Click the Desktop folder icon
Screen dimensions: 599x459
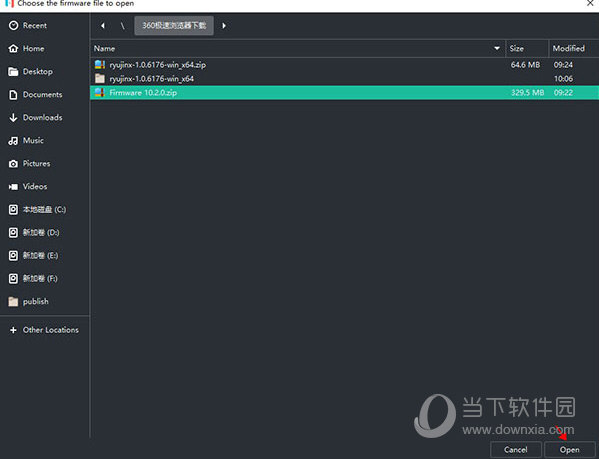(13, 71)
